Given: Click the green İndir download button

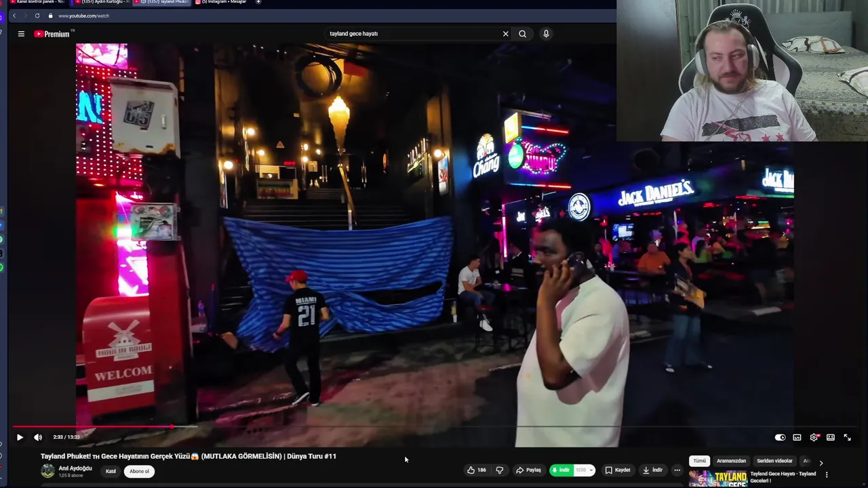Looking at the screenshot, I should pyautogui.click(x=561, y=470).
